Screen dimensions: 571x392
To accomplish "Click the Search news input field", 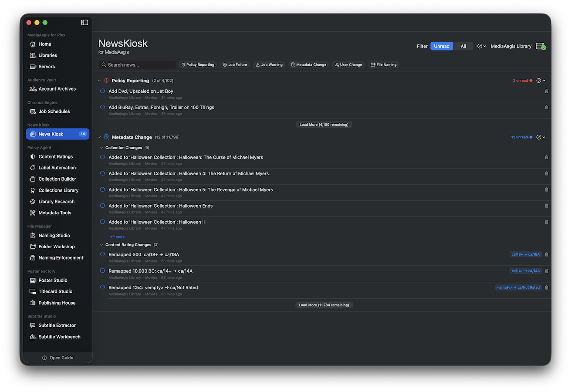I will click(x=137, y=65).
